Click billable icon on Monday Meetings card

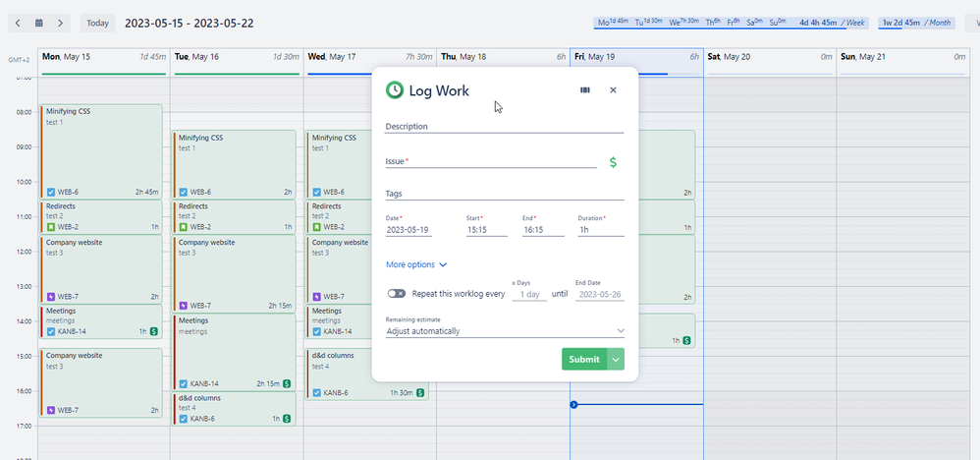tap(153, 331)
